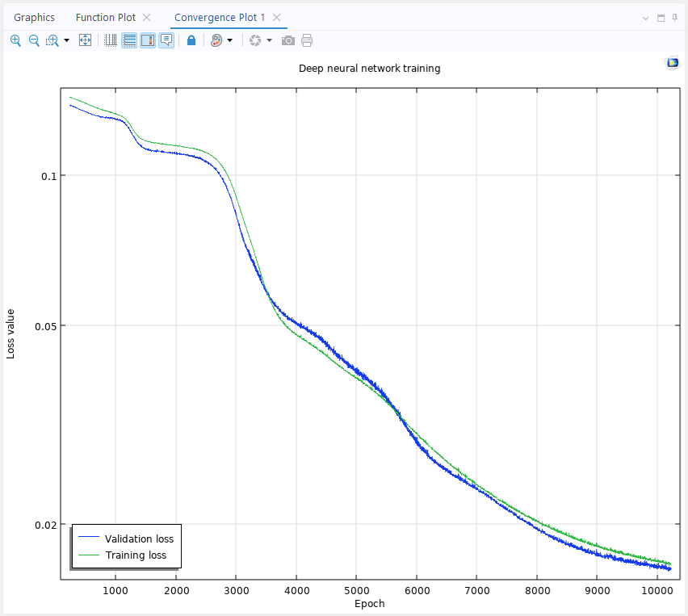Click the Zoom Extents icon
This screenshot has height=616, width=688.
(x=85, y=40)
